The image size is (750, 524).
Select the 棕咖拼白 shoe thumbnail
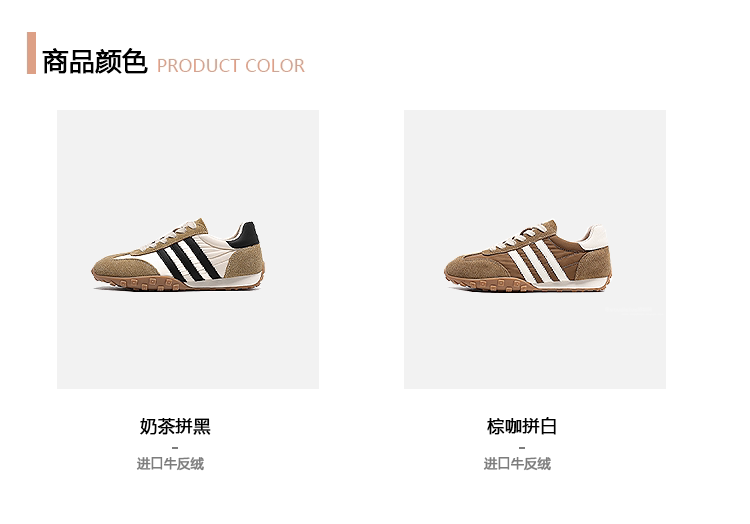tap(535, 249)
